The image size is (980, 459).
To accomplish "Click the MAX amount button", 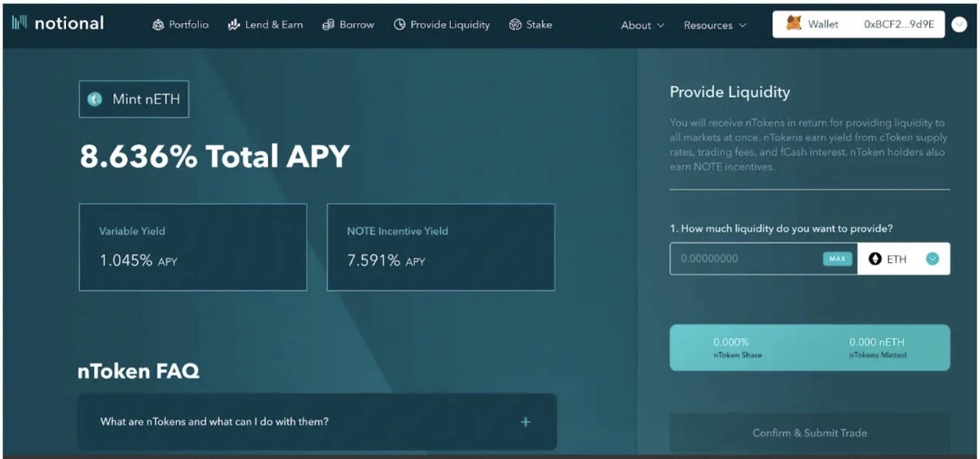I will pos(837,258).
